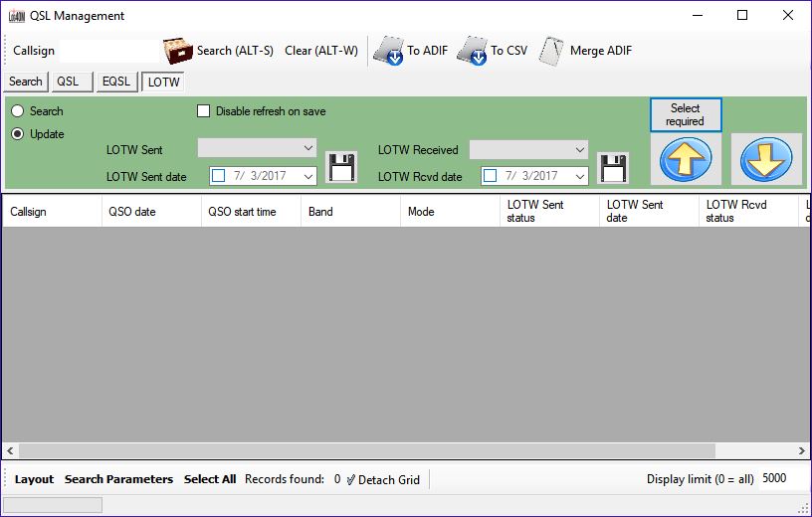Enable Disable refresh on save checkbox

click(204, 111)
